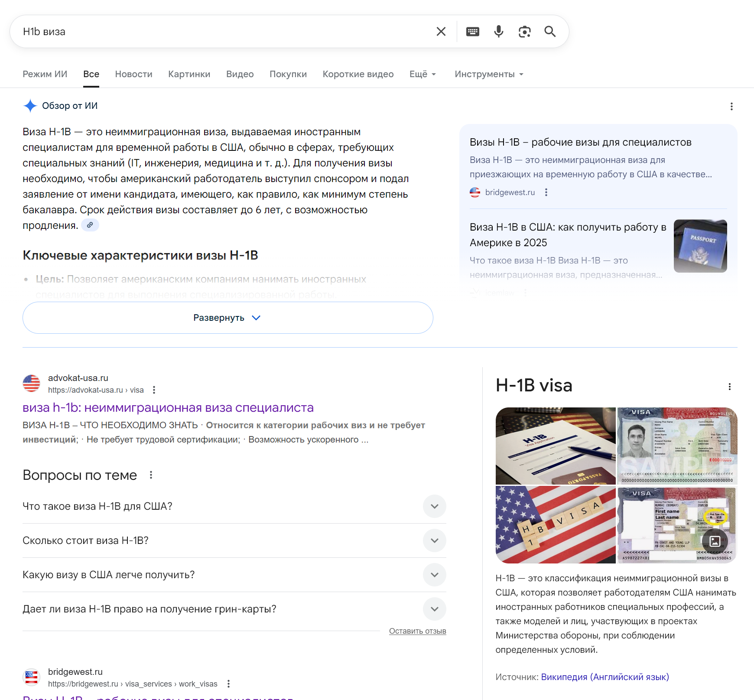Viewport: 754px width, 700px height.
Task: Expand question about green card eligibility
Action: pos(234,609)
